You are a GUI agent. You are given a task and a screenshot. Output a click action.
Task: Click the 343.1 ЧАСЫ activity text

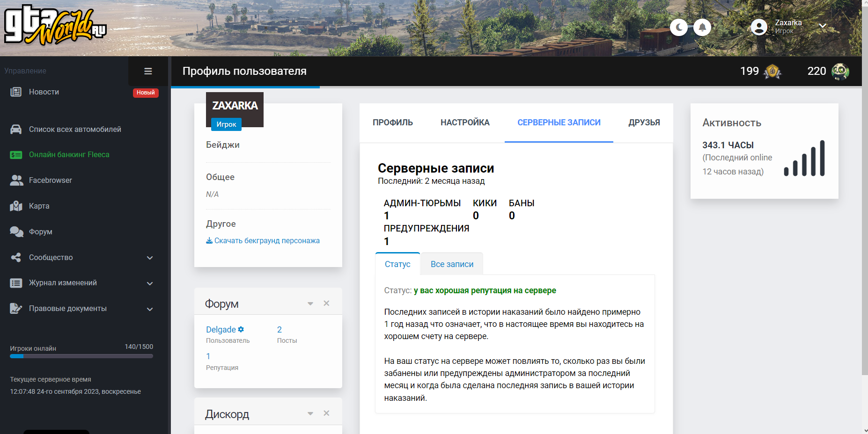tap(728, 145)
